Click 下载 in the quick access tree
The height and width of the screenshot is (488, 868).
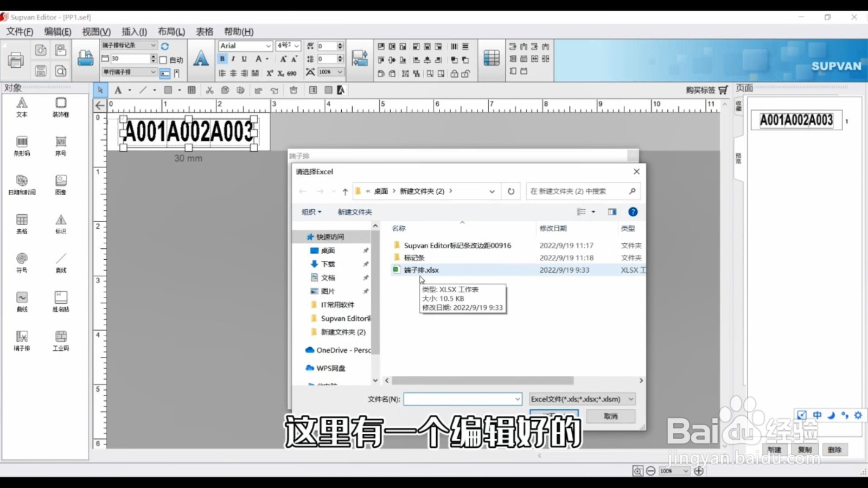(x=328, y=264)
